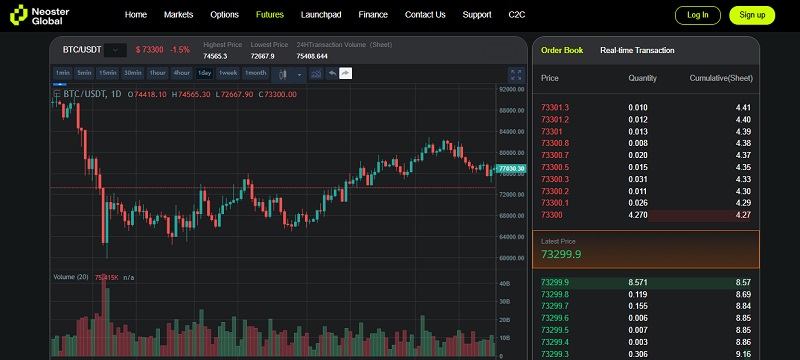Switch to Order Book tab
Image resolution: width=800 pixels, height=360 pixels.
[x=562, y=50]
